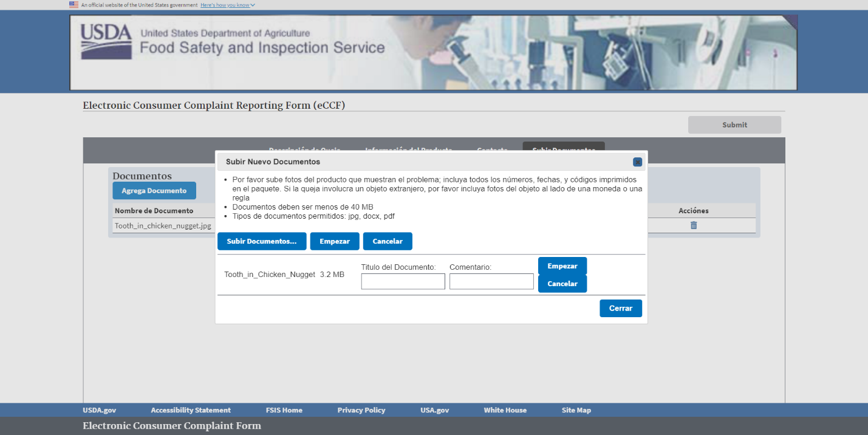
Task: Expand the "Here's how you know" disclosure
Action: 227,5
